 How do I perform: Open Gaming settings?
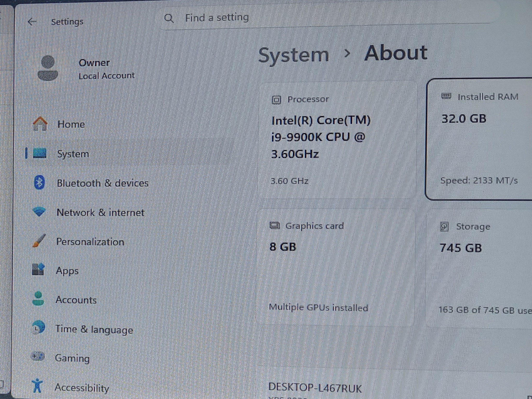pos(72,358)
